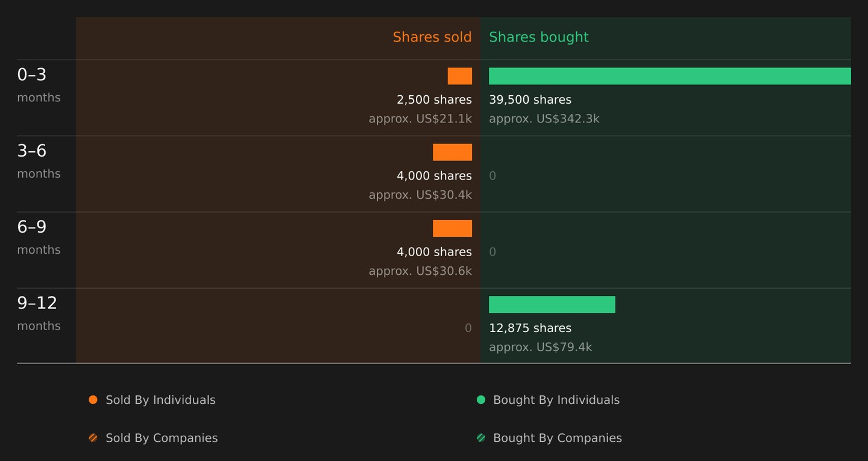Select the orange bar for 0–3 months
This screenshot has height=461, width=868.
click(x=460, y=76)
